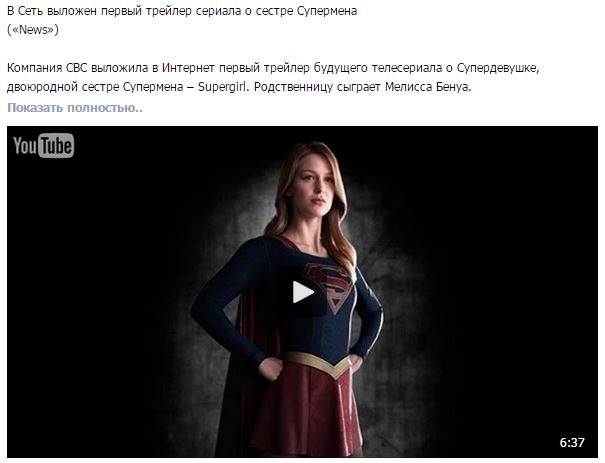605x463 pixels.
Task: Click the word CBS in the paragraph
Action: 76,68
